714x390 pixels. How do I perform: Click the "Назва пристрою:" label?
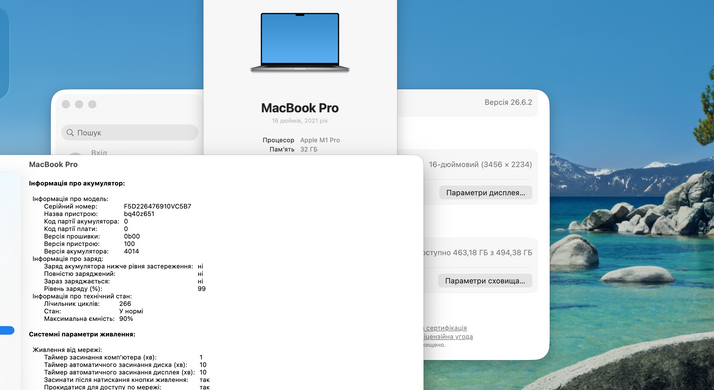click(71, 214)
